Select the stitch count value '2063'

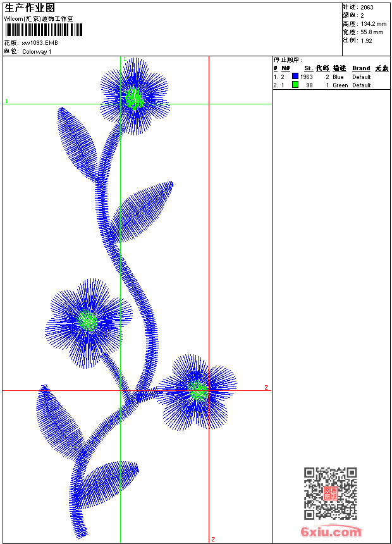(367, 8)
